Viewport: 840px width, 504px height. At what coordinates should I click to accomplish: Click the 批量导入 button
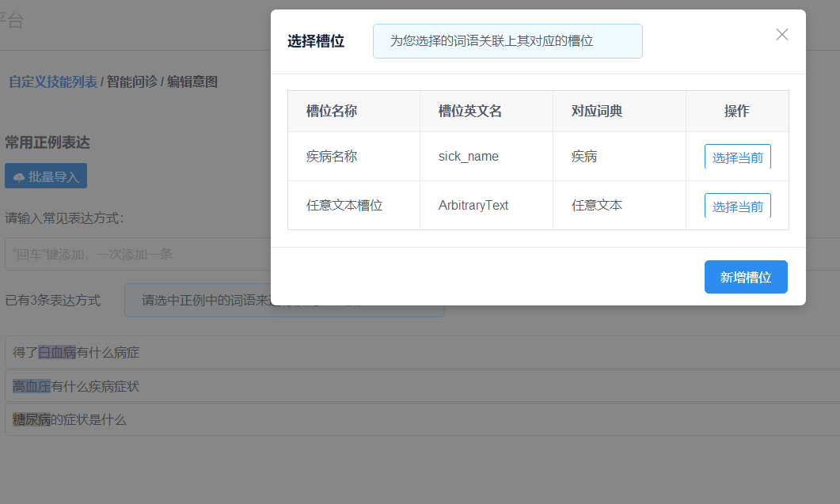tap(45, 176)
